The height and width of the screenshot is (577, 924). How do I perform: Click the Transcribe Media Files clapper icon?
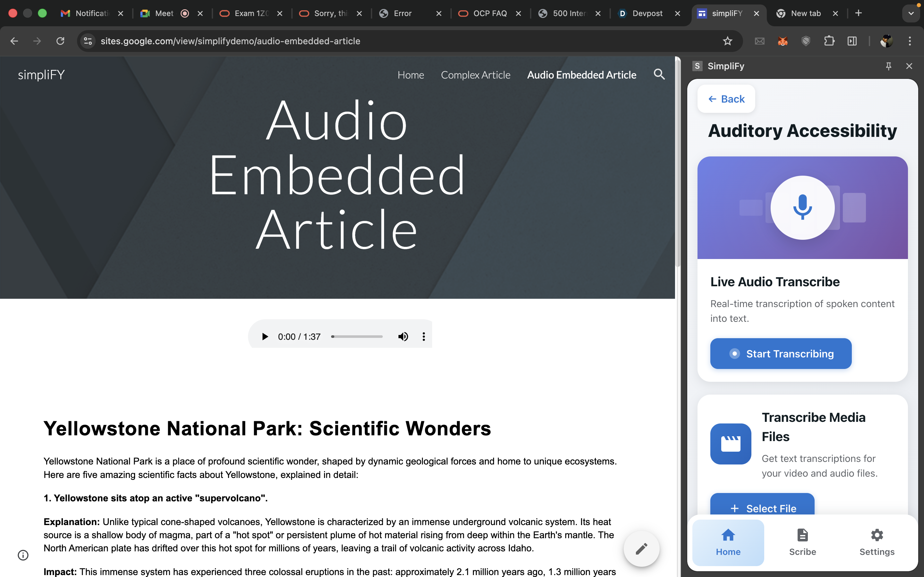731,443
